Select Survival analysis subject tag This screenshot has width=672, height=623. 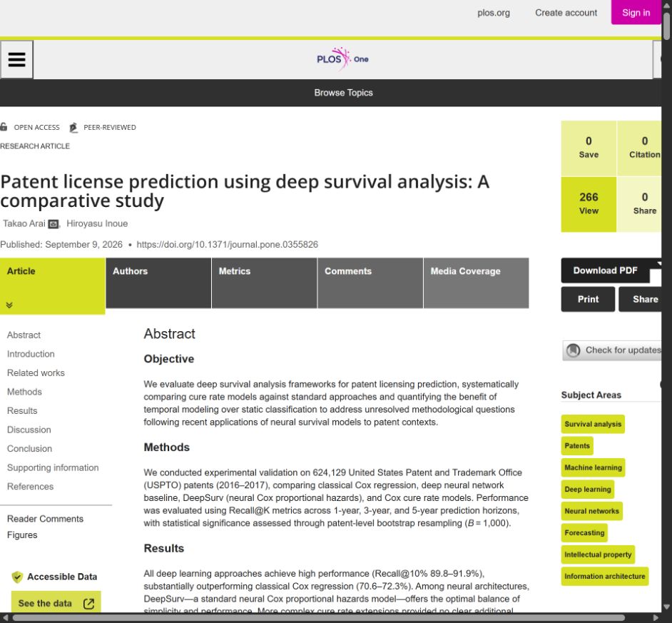(x=593, y=424)
